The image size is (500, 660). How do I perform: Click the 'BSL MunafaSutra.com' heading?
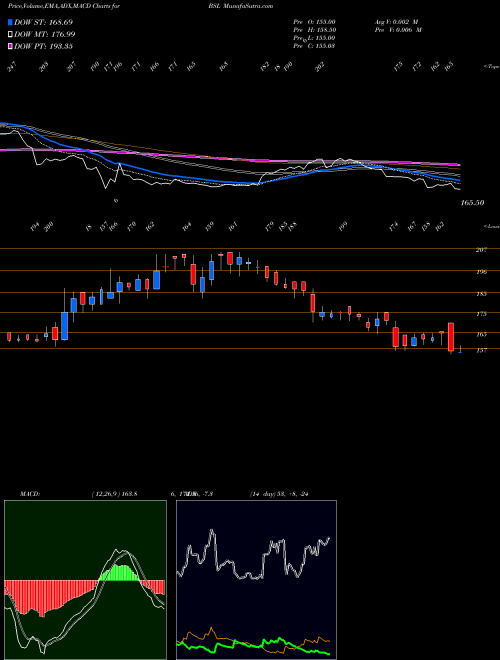(x=240, y=6)
